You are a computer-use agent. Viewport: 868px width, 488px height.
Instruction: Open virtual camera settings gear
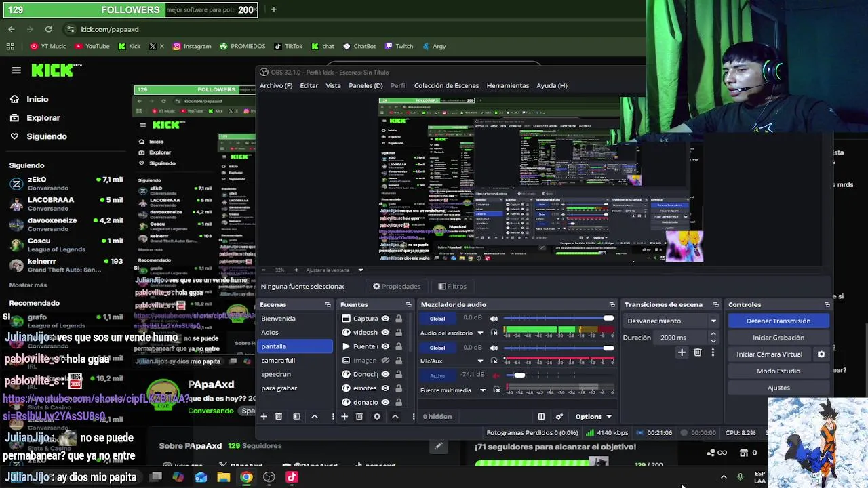(x=821, y=354)
